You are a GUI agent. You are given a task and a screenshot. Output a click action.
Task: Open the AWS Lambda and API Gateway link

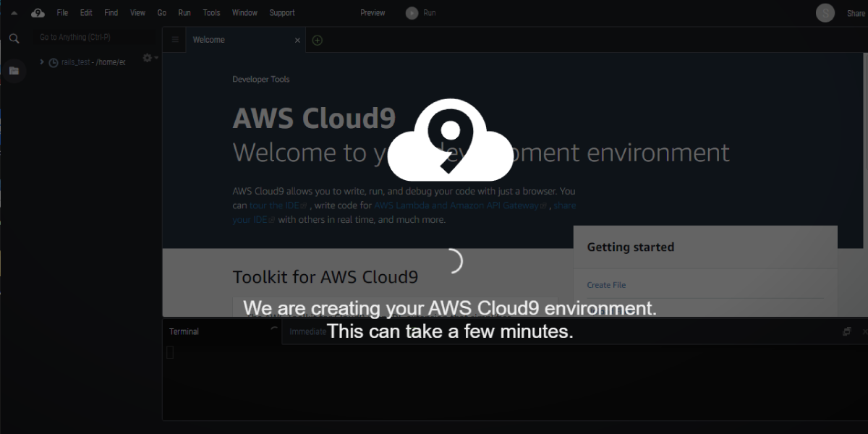(x=461, y=205)
